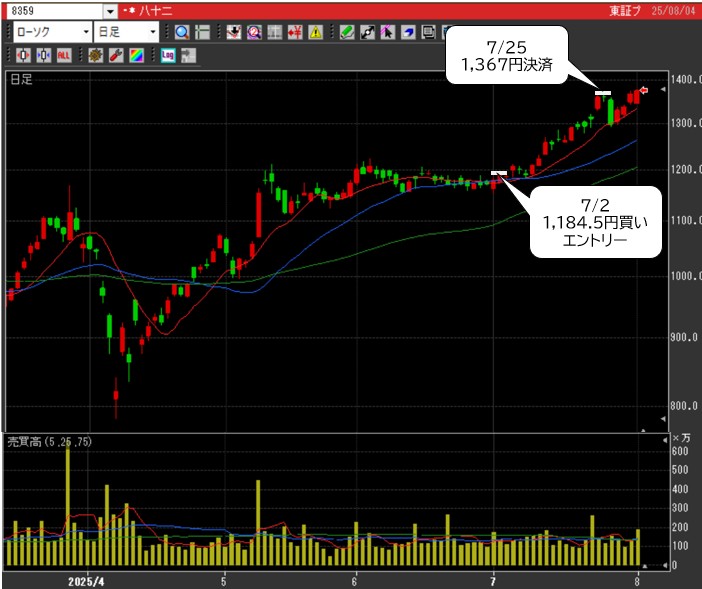This screenshot has width=702, height=589.
Task: Open the rainbow color settings icon
Action: (136, 55)
